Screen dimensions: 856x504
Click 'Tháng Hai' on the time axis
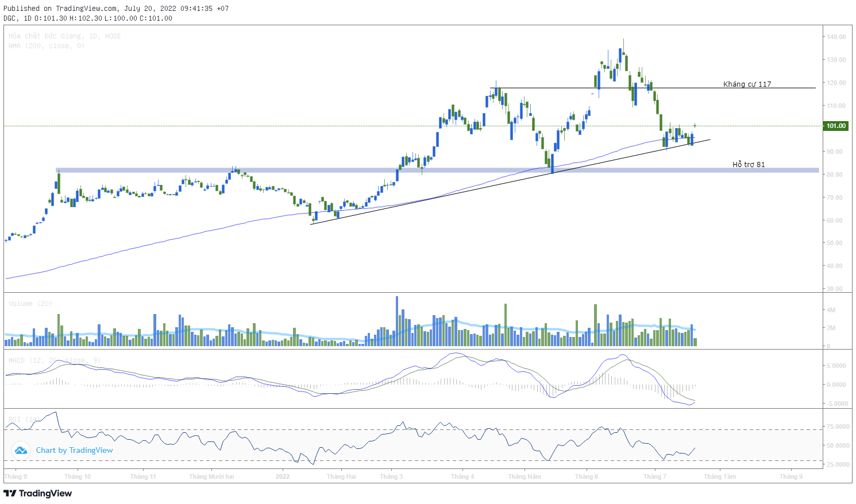341,476
